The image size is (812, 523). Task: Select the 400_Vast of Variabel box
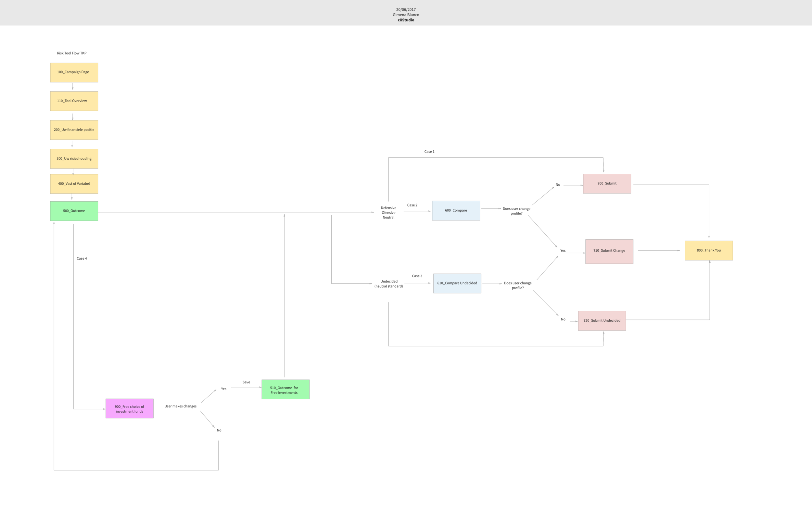tap(74, 184)
